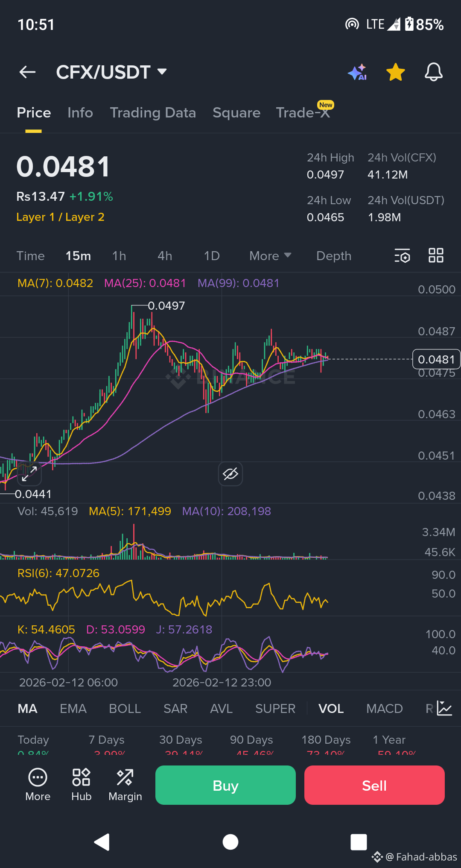The image size is (461, 868).
Task: View the 30 Days performance column
Action: tap(181, 745)
